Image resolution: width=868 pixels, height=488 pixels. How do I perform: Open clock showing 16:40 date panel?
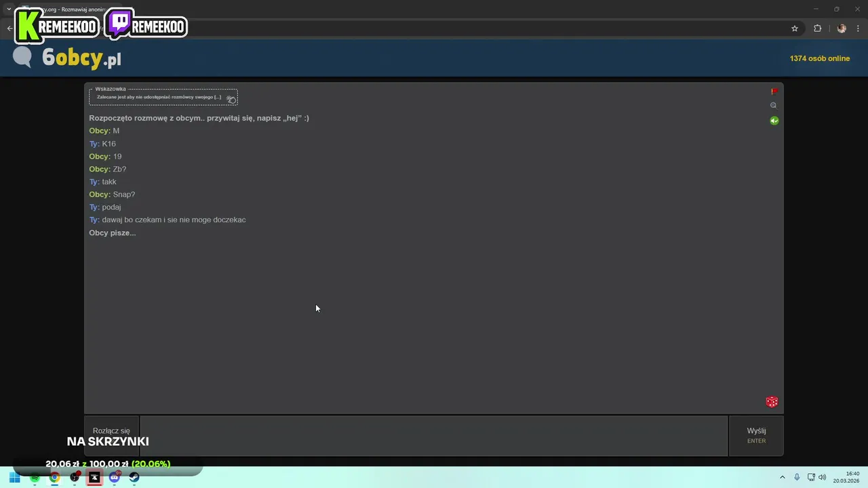847,477
